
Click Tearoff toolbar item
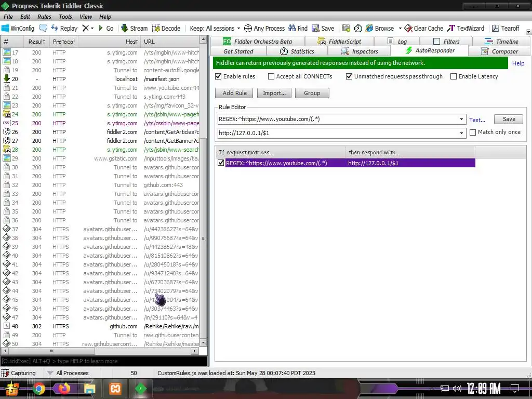[x=506, y=28]
